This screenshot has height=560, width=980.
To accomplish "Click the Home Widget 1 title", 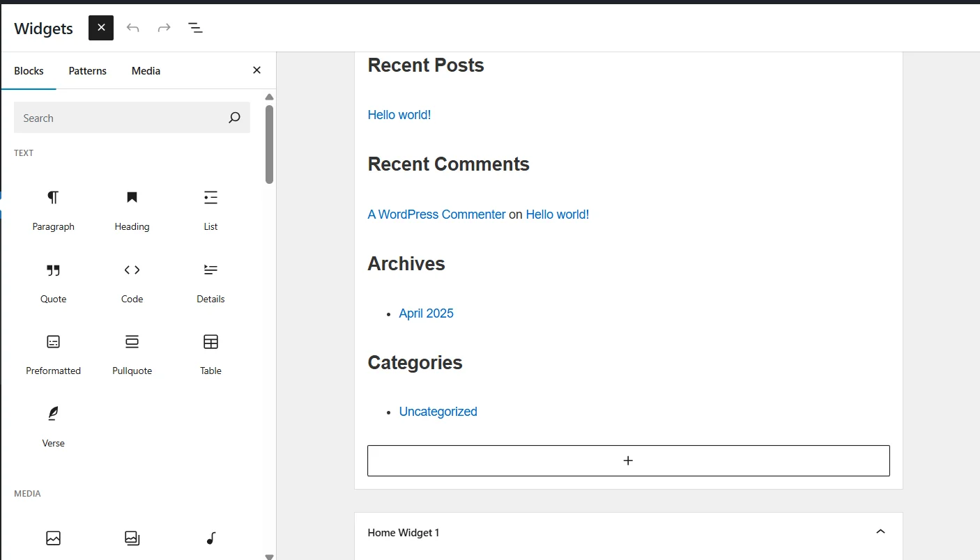I will tap(403, 533).
